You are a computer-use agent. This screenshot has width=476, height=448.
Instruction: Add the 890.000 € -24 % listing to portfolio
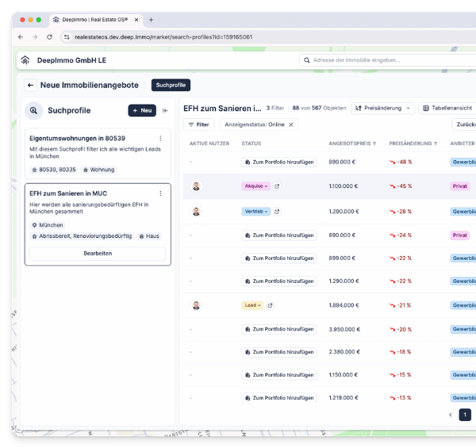pyautogui.click(x=279, y=235)
